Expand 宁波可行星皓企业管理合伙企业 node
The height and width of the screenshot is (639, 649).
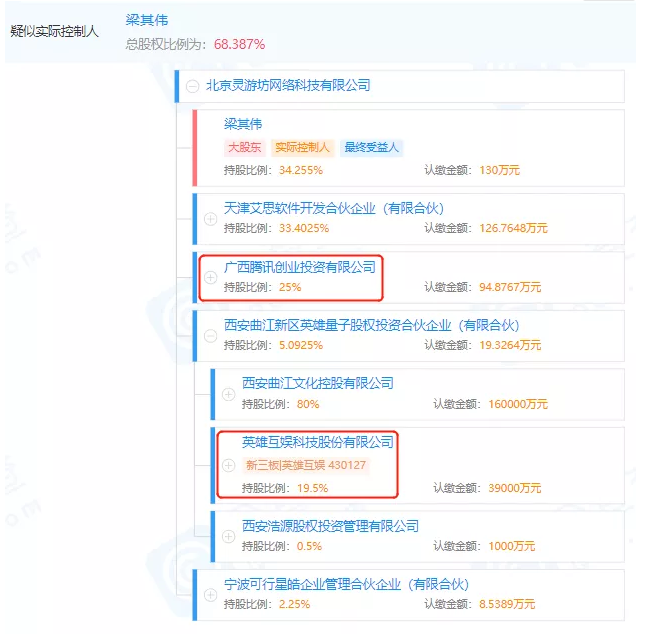tap(210, 595)
